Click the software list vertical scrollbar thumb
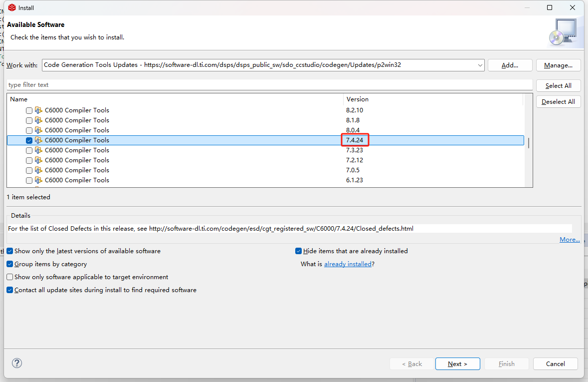This screenshot has width=588, height=382. pyautogui.click(x=528, y=143)
